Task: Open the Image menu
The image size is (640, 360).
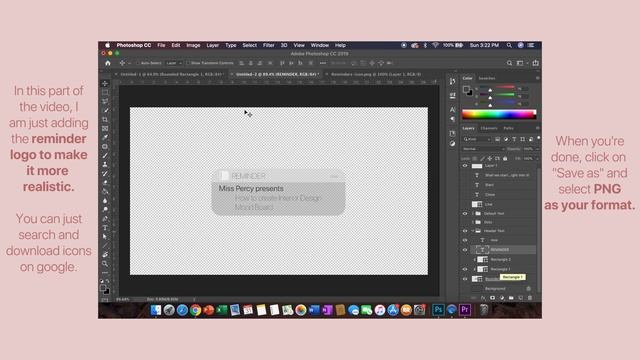Action: click(193, 45)
